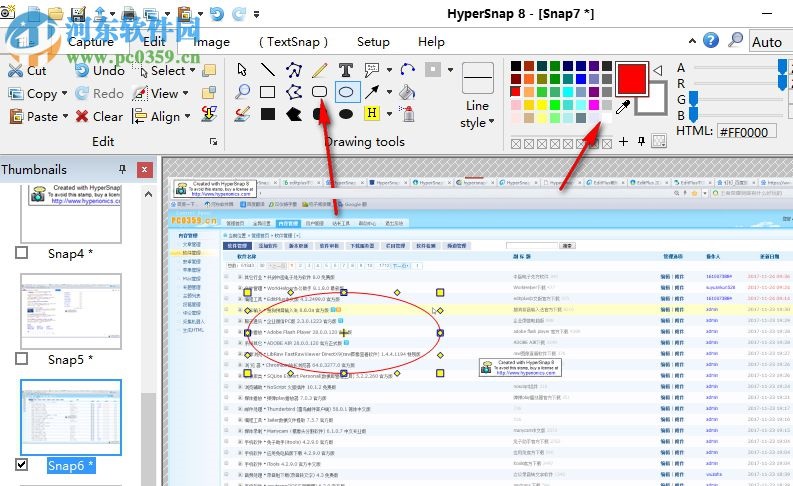Swap foreground and background colors triangle

[657, 70]
